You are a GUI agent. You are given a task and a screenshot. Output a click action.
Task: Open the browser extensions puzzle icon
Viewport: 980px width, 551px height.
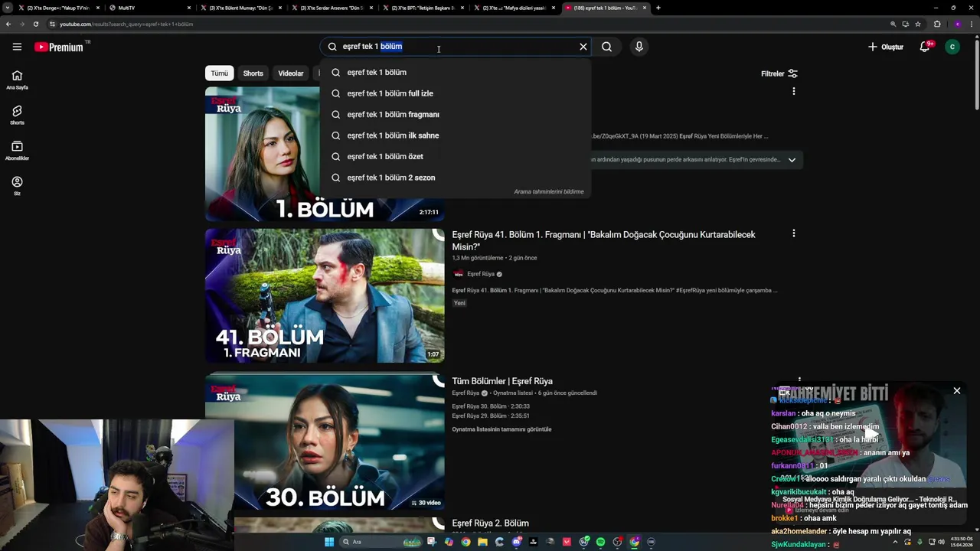tap(937, 24)
